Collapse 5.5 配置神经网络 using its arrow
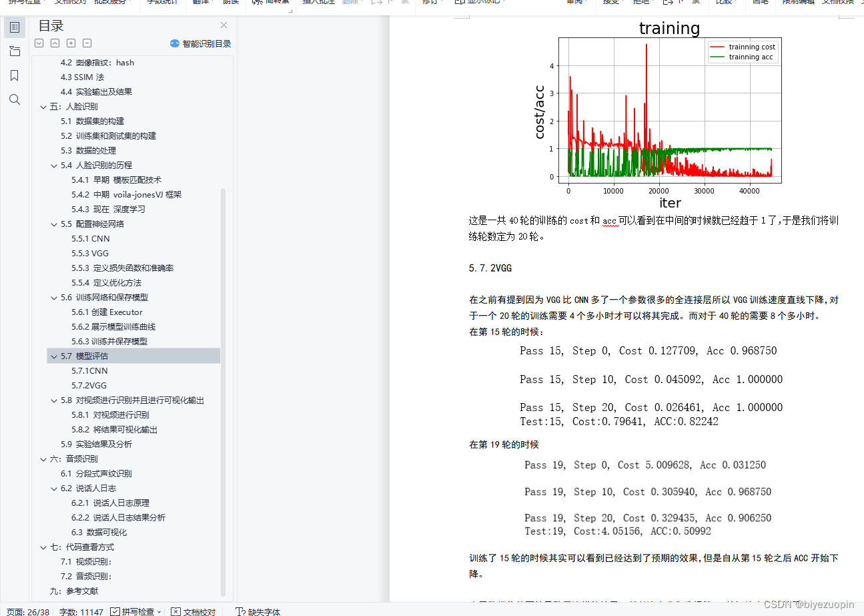864x616 pixels. click(54, 224)
